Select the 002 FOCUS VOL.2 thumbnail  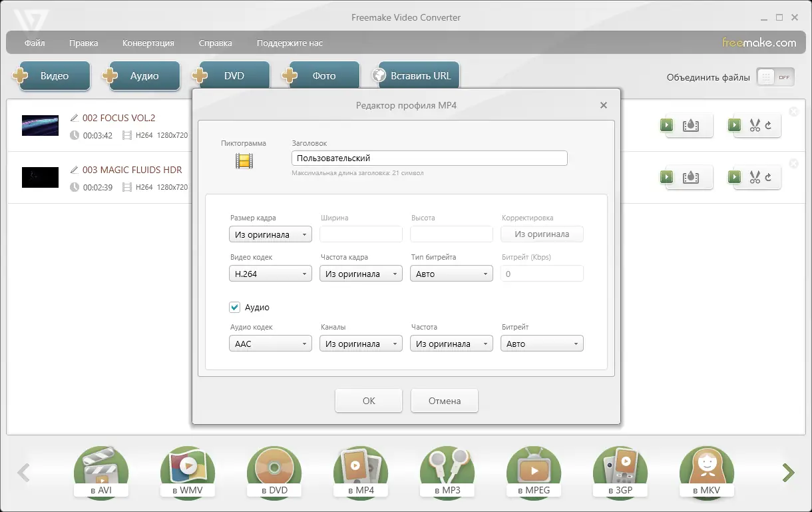click(x=40, y=125)
